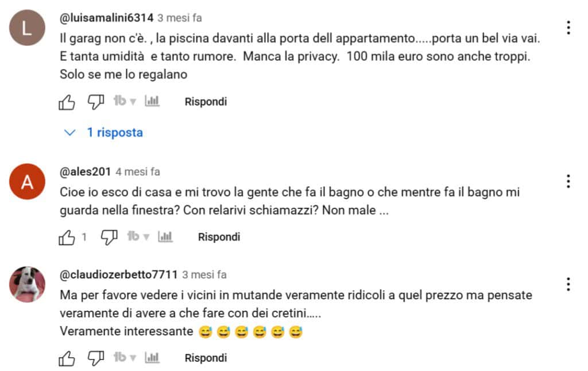Dislike the comment by @luisamalini6314

coord(96,102)
